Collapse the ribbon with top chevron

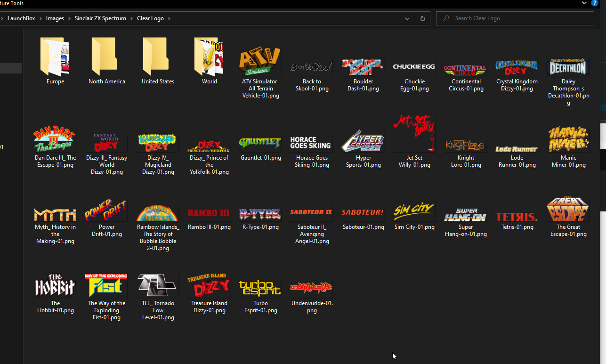tap(584, 3)
